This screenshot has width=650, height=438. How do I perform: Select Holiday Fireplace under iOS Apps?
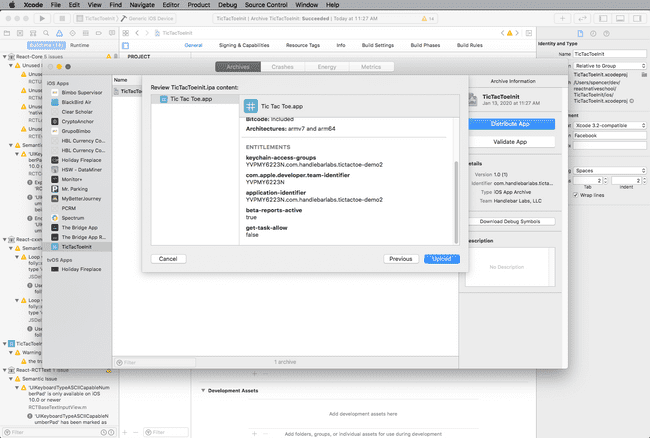pos(77,160)
